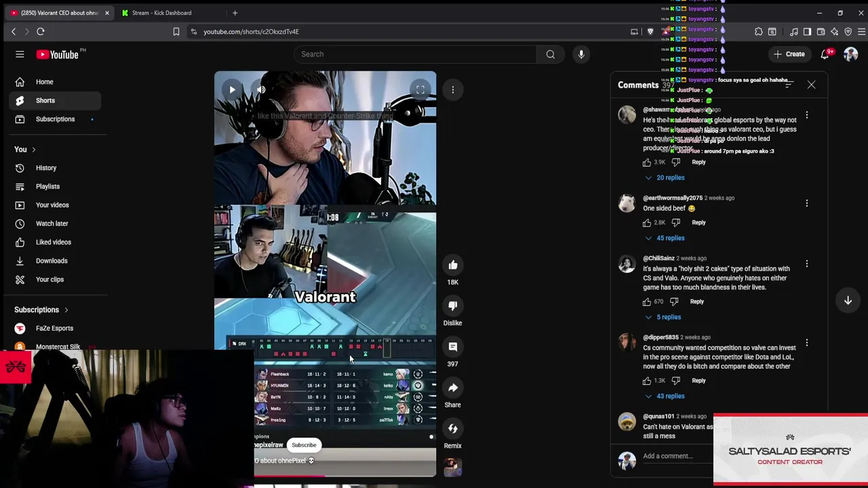This screenshot has height=488, width=868.
Task: Go to the next Short with down arrow
Action: (x=848, y=300)
